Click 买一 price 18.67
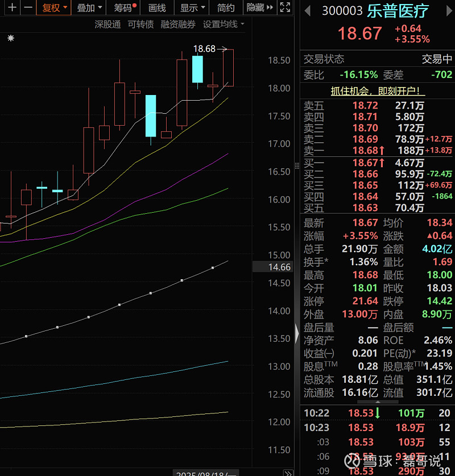The width and height of the screenshot is (455, 476). [x=365, y=163]
